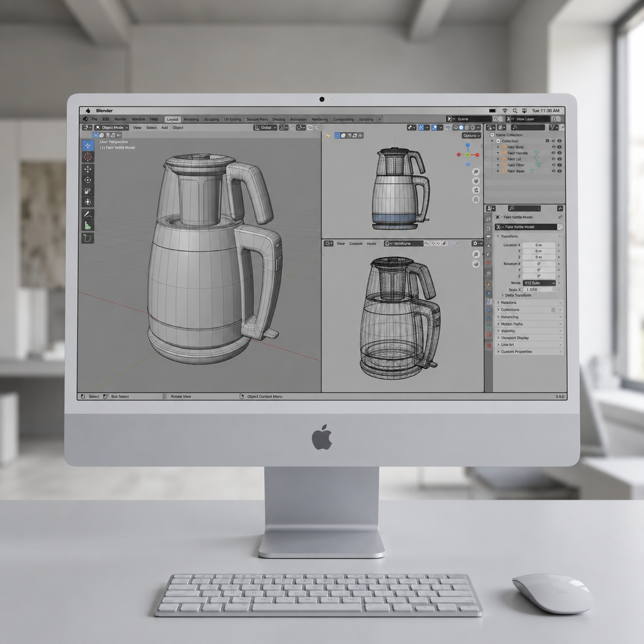
Task: Expand the Collections panel
Action: (x=529, y=310)
